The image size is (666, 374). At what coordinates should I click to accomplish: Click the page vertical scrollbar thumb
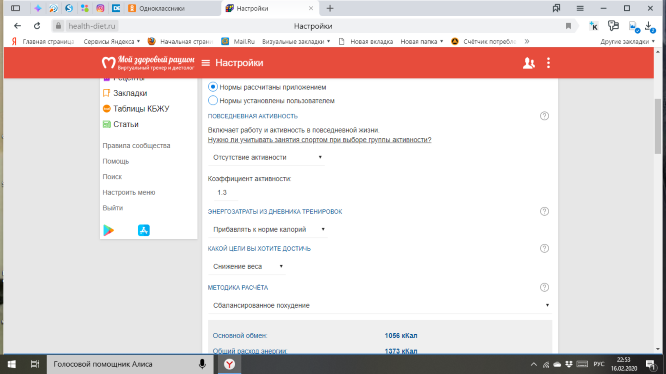(x=658, y=126)
